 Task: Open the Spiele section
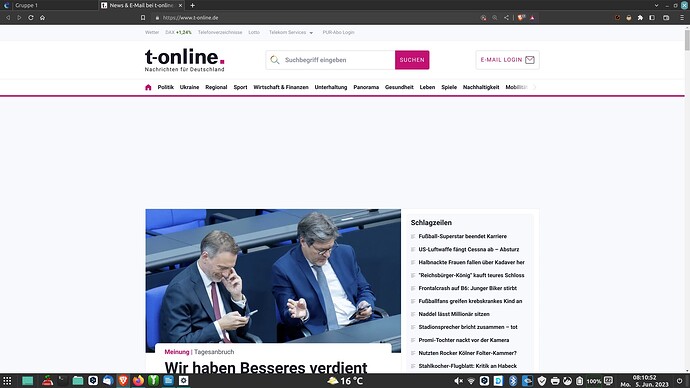[x=449, y=87]
